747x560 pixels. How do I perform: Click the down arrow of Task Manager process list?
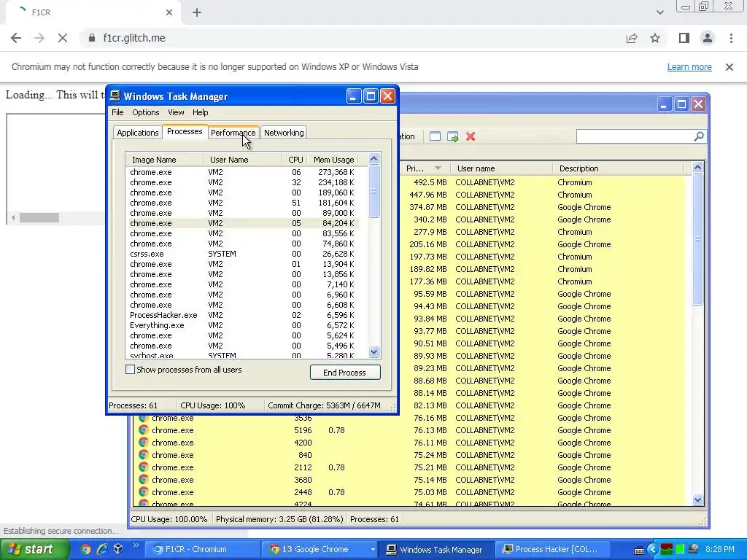point(374,352)
